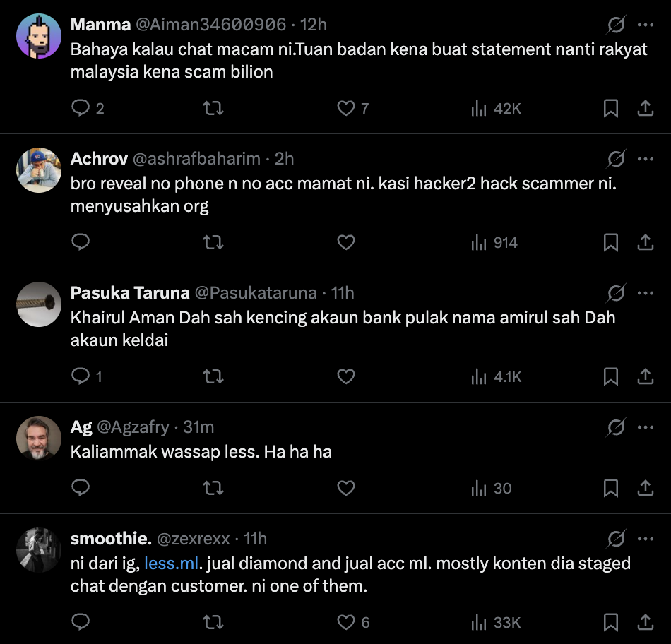Expand more options for smoothie.'s tweet
The width and height of the screenshot is (671, 644).
[x=645, y=539]
